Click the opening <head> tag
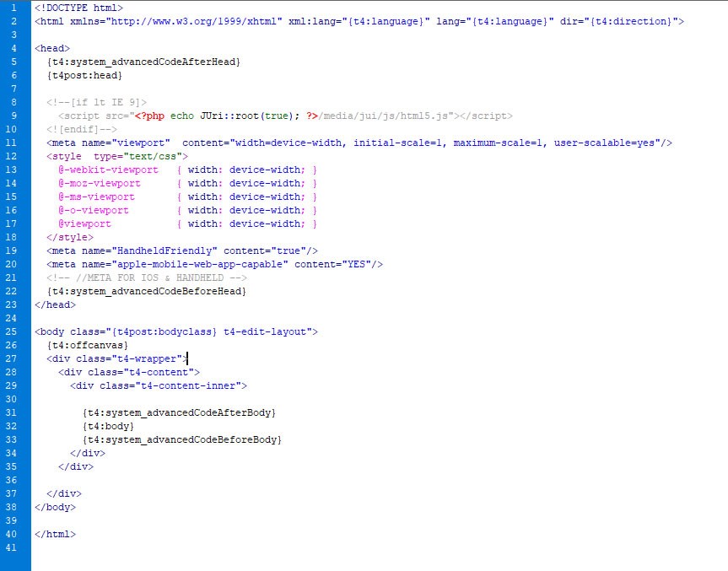The width and height of the screenshot is (728, 571). click(52, 48)
